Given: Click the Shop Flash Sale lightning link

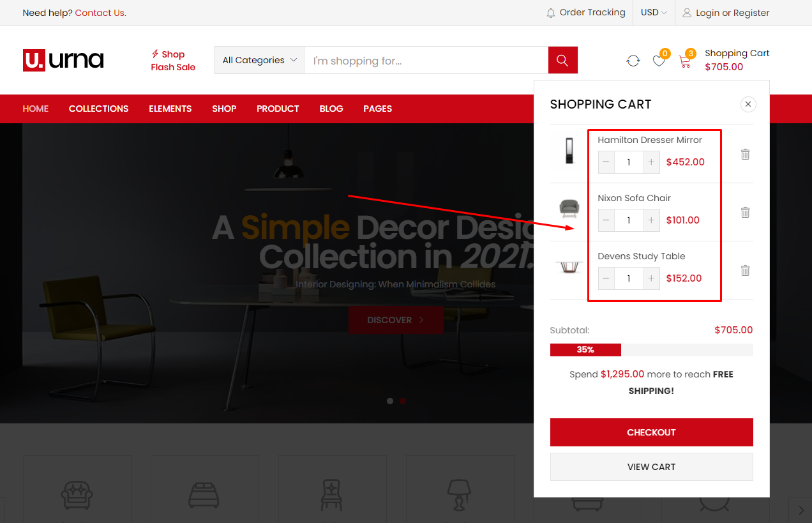Looking at the screenshot, I should coord(173,61).
